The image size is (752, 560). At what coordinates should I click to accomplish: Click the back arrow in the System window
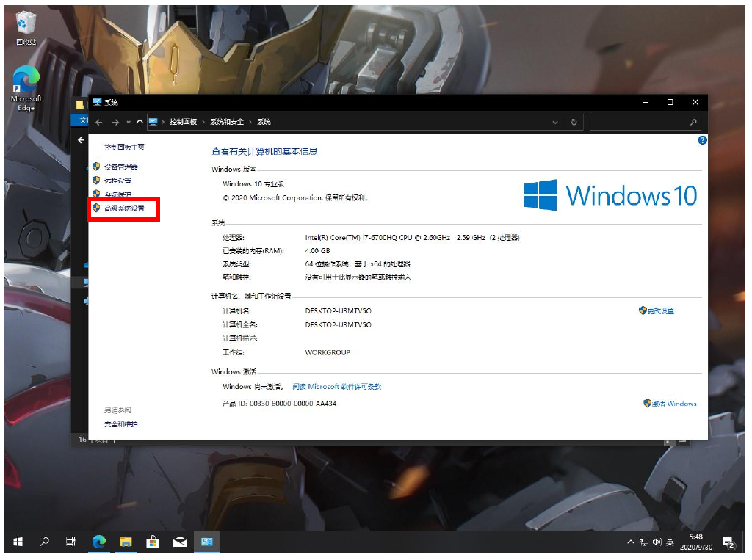point(99,122)
